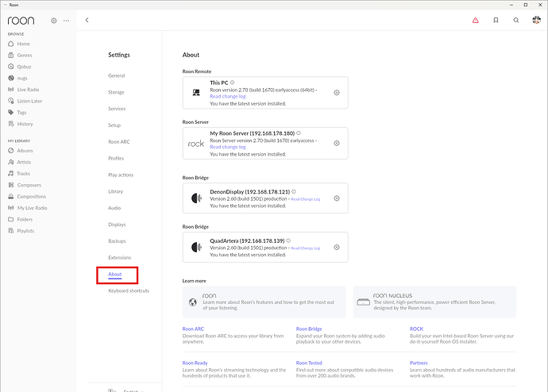Show info icon beside QuadArtera
The image size is (548, 392).
pos(288,240)
